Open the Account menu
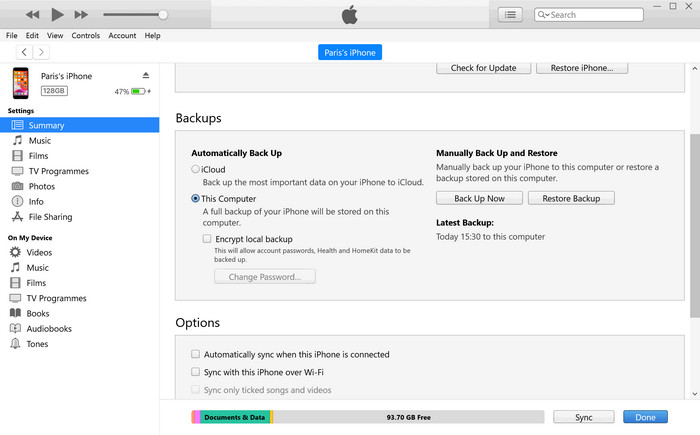700x435 pixels. (x=122, y=35)
